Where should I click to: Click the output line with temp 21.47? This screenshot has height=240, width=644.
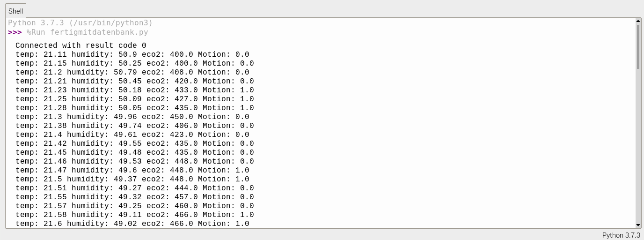click(132, 170)
